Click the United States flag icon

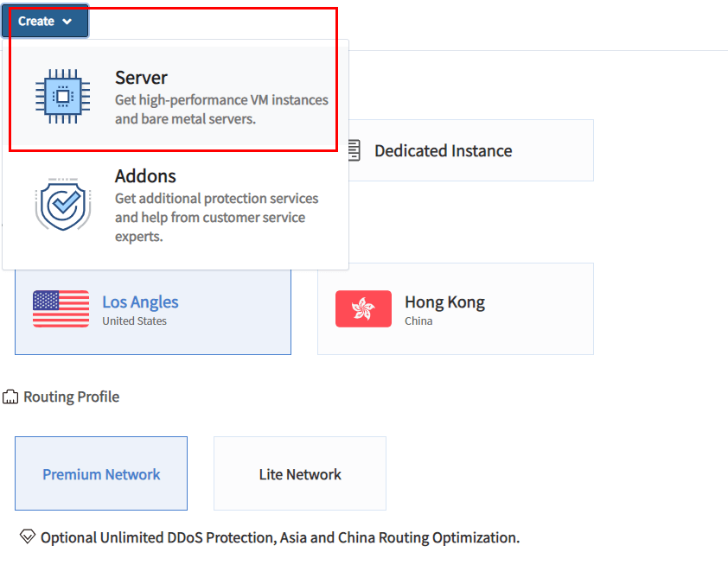pos(61,309)
